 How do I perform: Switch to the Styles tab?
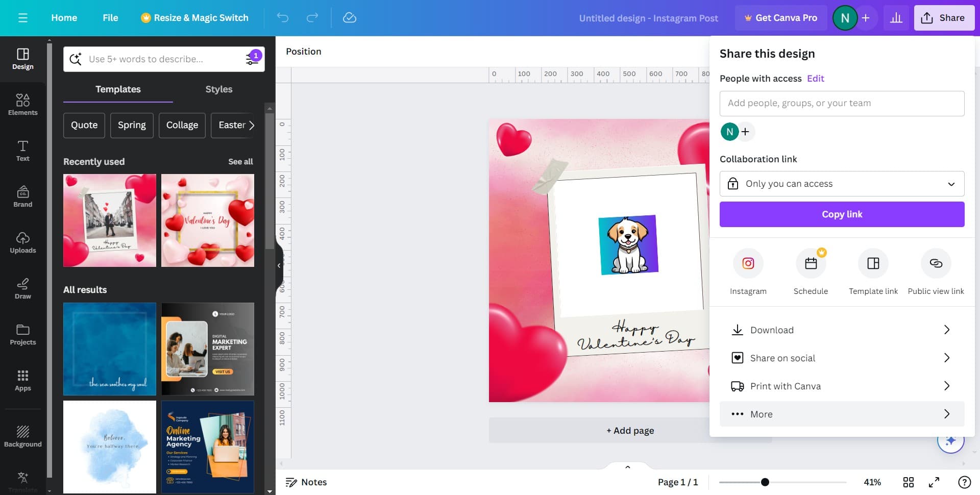pyautogui.click(x=218, y=89)
